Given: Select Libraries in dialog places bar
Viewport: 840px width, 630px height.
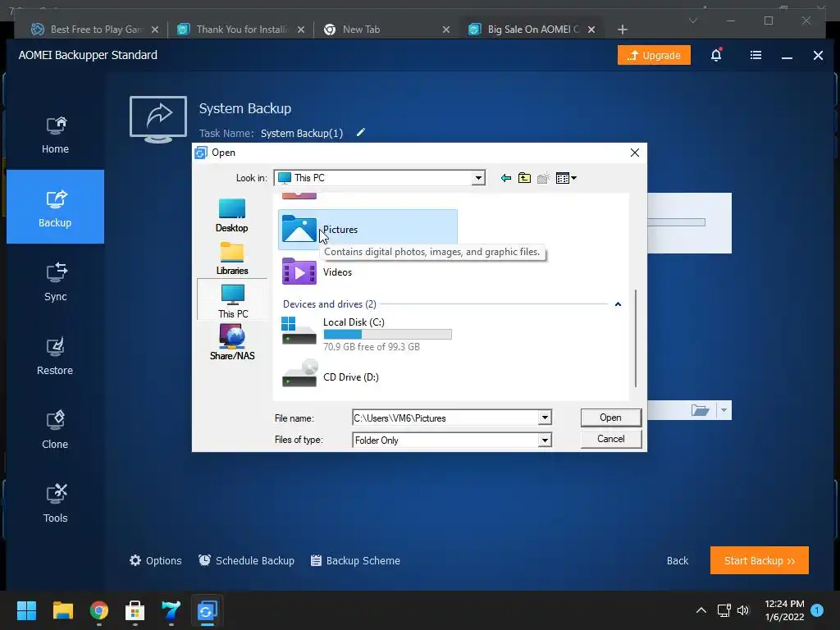Looking at the screenshot, I should point(232,258).
